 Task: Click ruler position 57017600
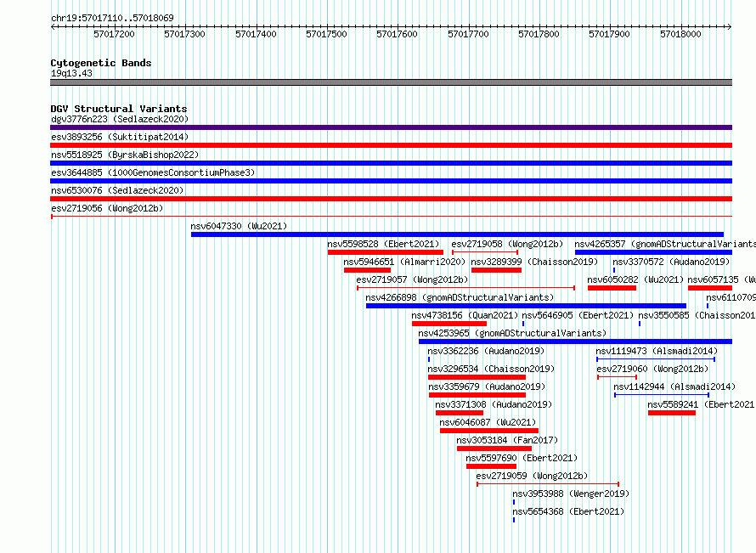click(397, 34)
